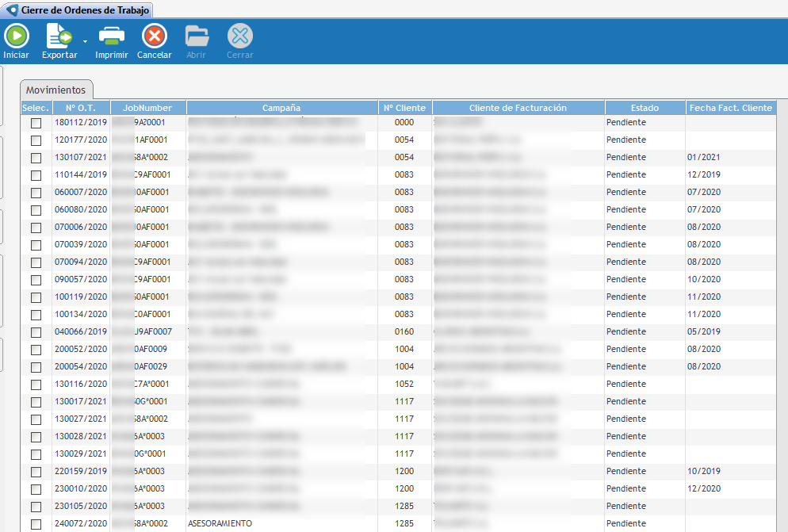Screen dimensions: 788x532
Task: Click the Imprimir printer icon
Action: 111,36
